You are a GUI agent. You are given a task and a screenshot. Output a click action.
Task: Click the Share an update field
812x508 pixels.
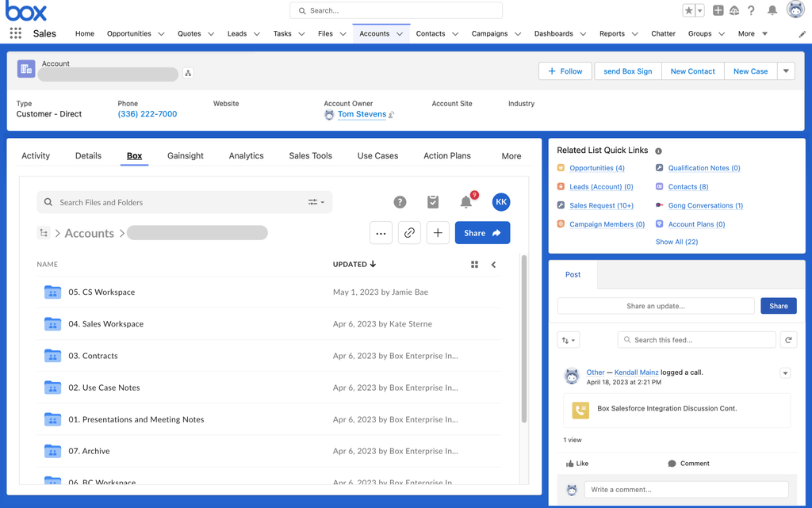656,306
